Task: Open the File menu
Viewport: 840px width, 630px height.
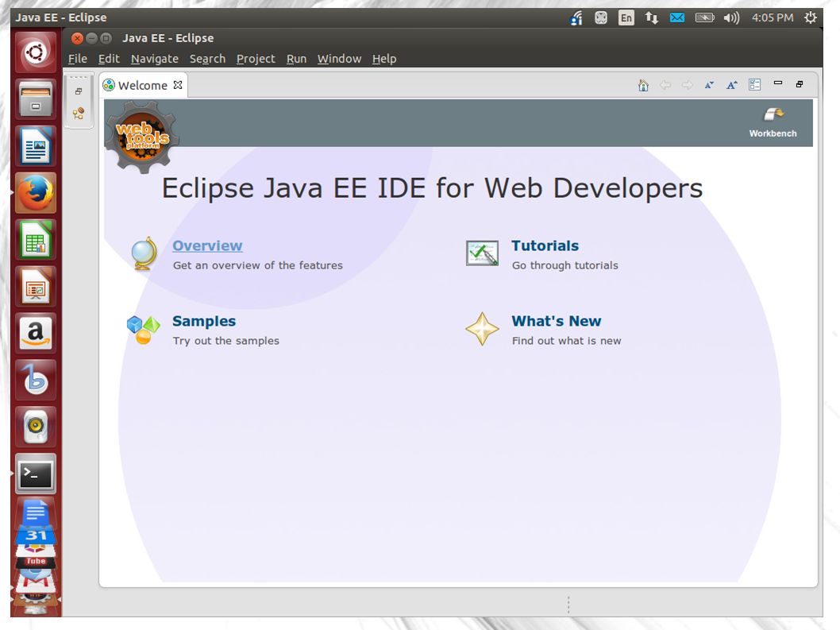Action: [78, 59]
